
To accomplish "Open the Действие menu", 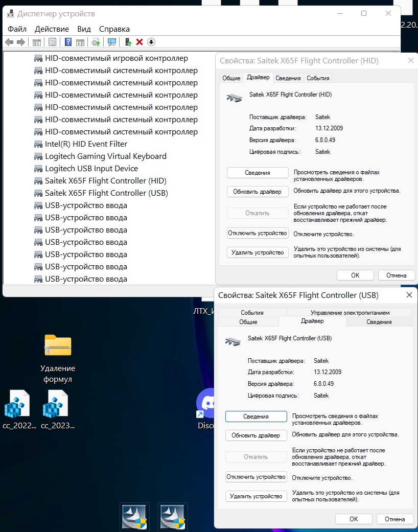I will point(52,29).
